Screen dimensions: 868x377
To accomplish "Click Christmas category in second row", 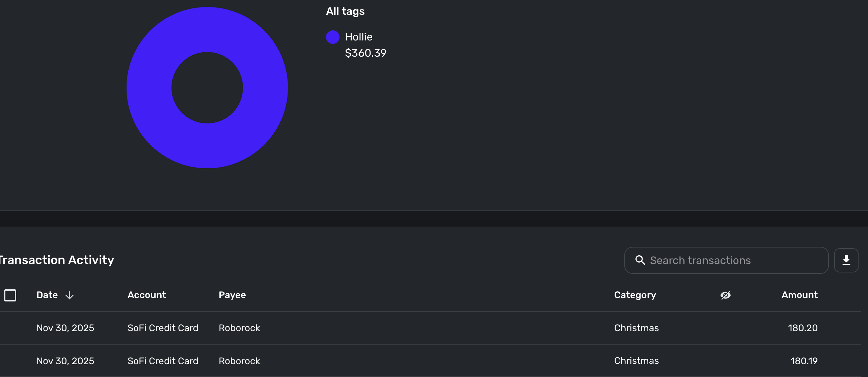I will 636,361.
